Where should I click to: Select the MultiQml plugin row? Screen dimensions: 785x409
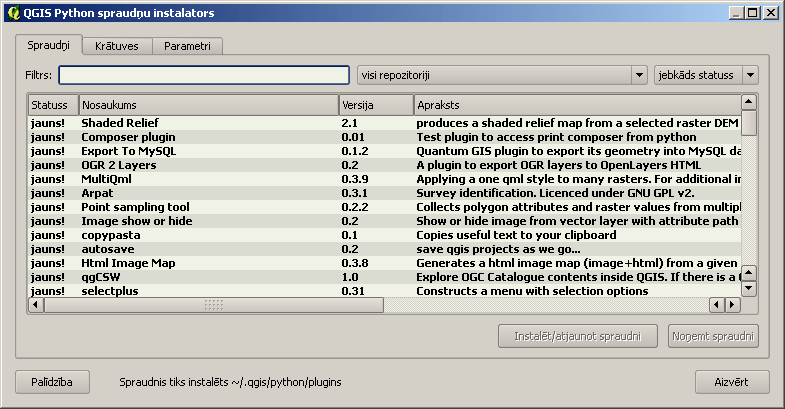[384, 179]
